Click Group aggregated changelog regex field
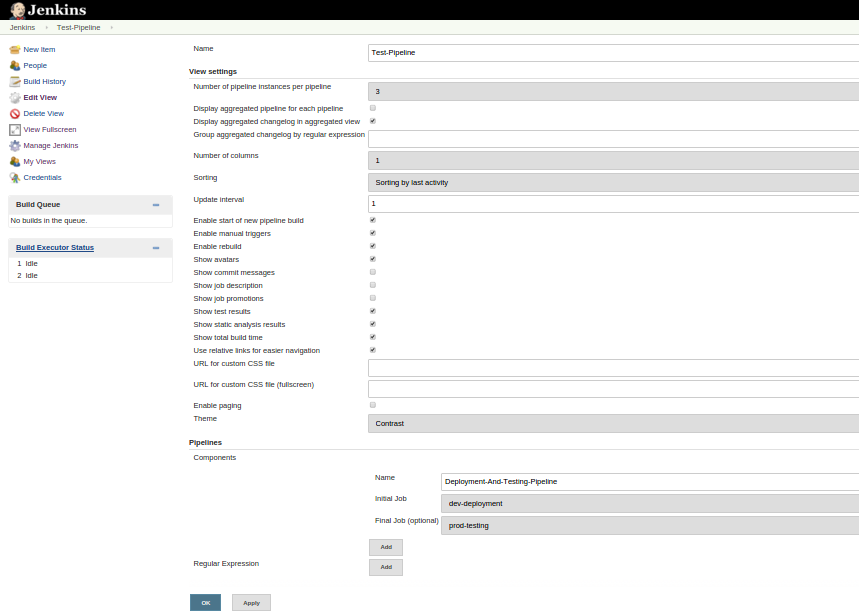This screenshot has height=615, width=859. 614,139
